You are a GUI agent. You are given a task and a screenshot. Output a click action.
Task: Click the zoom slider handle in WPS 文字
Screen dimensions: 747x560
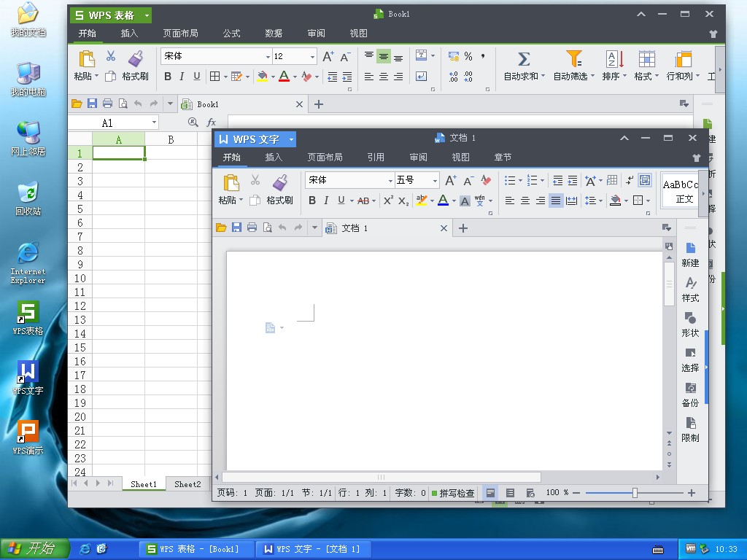click(x=635, y=493)
